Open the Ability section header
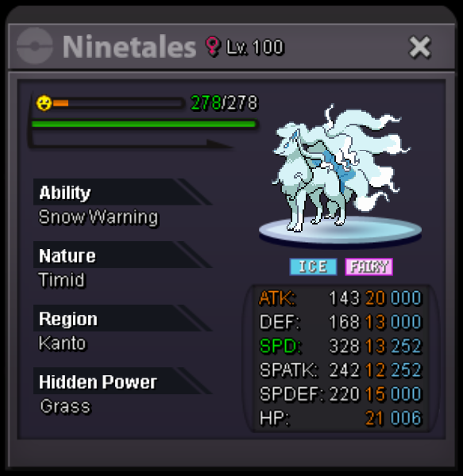 (x=122, y=192)
